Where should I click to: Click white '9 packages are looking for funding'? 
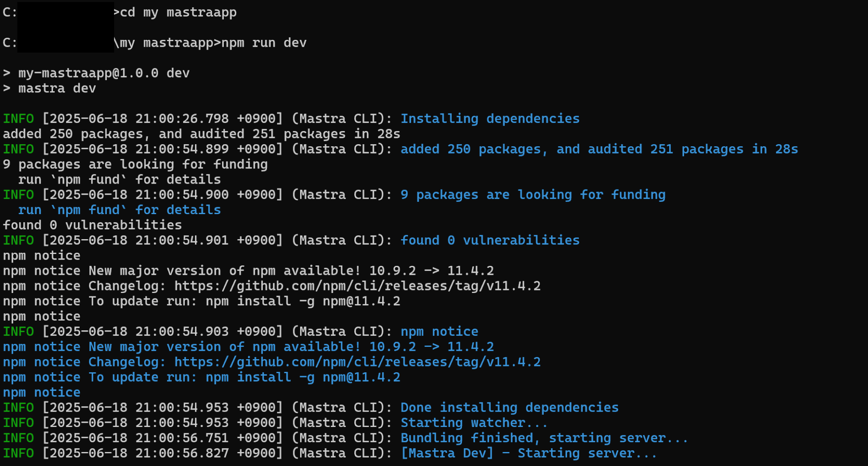[x=135, y=165]
